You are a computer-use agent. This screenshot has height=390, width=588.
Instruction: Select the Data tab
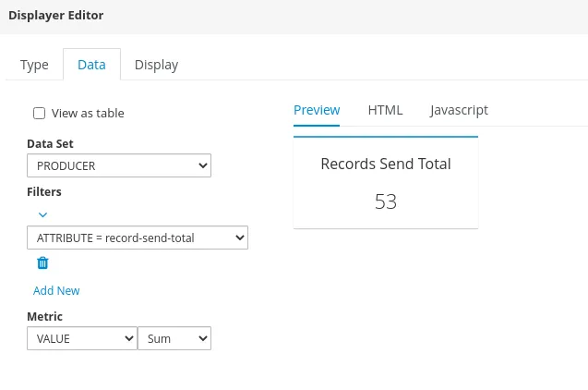click(x=91, y=65)
